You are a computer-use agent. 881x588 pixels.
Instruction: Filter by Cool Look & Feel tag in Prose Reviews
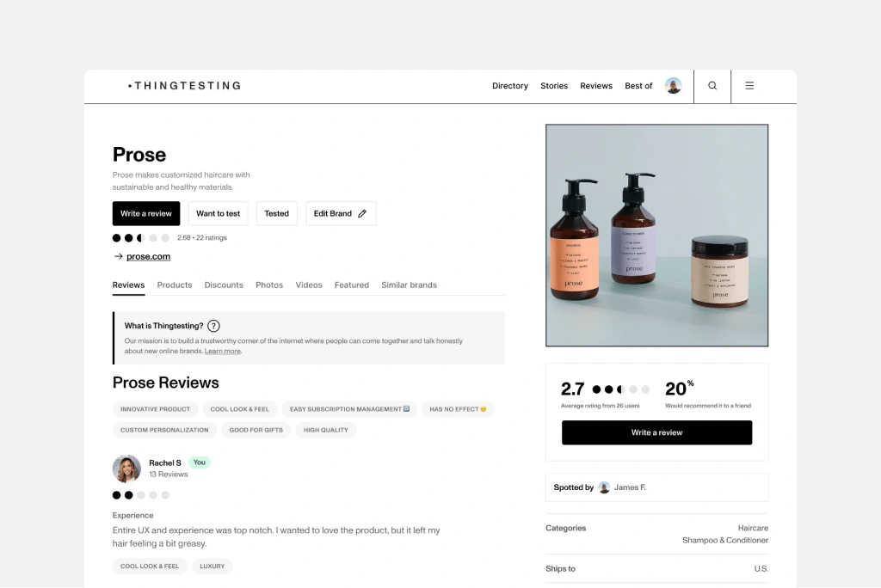tap(240, 409)
